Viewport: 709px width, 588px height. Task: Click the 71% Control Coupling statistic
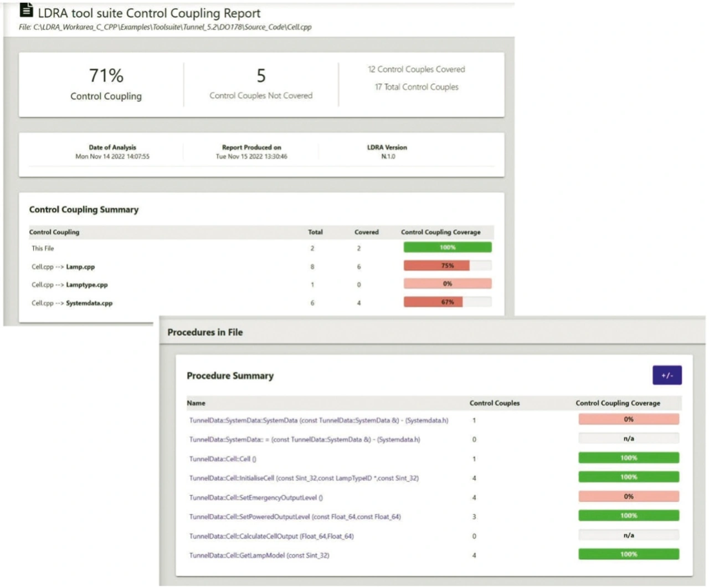tap(106, 76)
